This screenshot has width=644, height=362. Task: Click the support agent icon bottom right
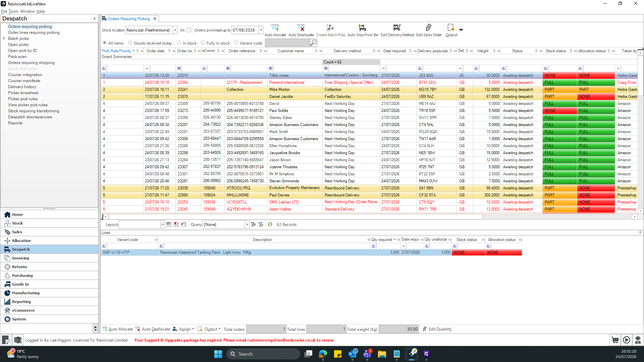click(x=638, y=340)
